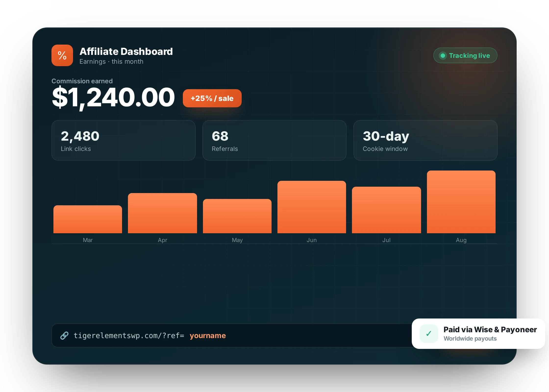549x392 pixels.
Task: Toggle the Tracking live status pill
Action: 465,55
